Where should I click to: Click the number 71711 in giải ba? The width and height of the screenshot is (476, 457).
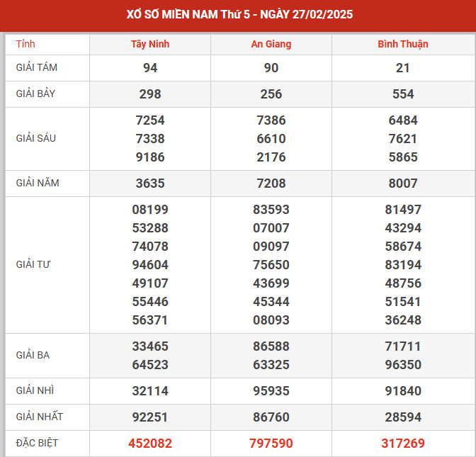click(x=403, y=346)
